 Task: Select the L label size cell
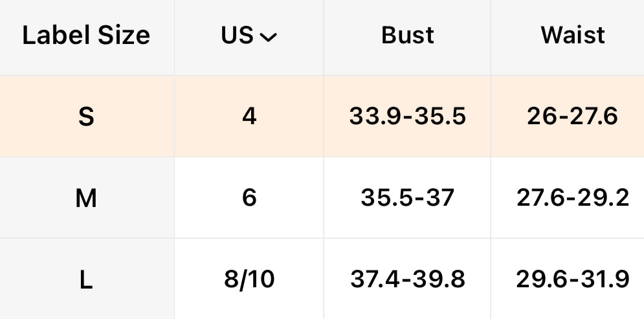86,280
